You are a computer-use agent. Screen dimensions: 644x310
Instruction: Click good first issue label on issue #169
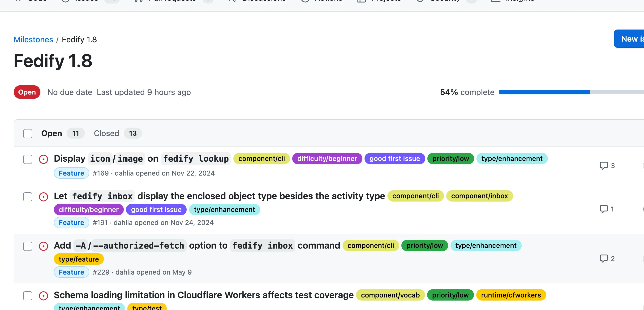point(395,159)
